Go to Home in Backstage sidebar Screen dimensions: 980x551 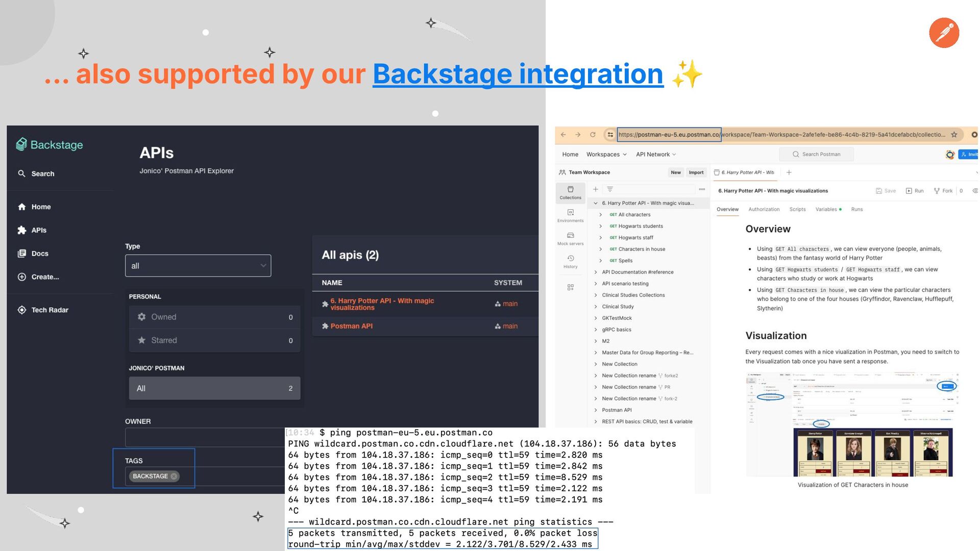(x=34, y=207)
